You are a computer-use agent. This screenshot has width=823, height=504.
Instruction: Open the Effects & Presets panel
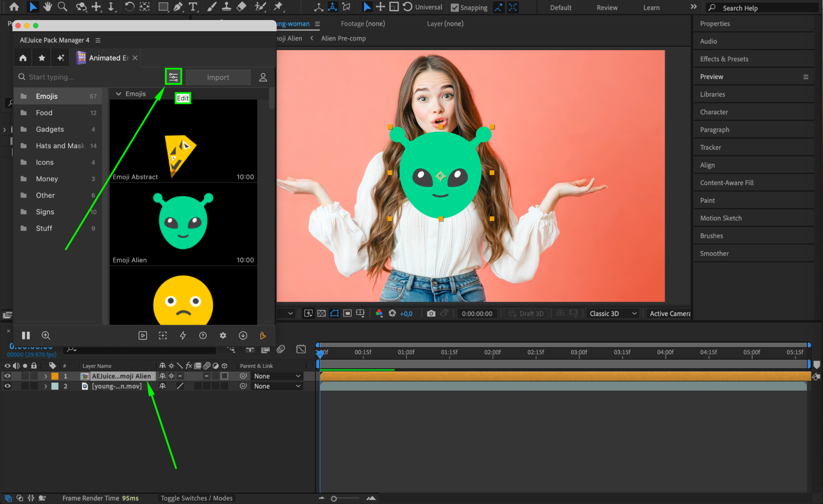pos(724,59)
